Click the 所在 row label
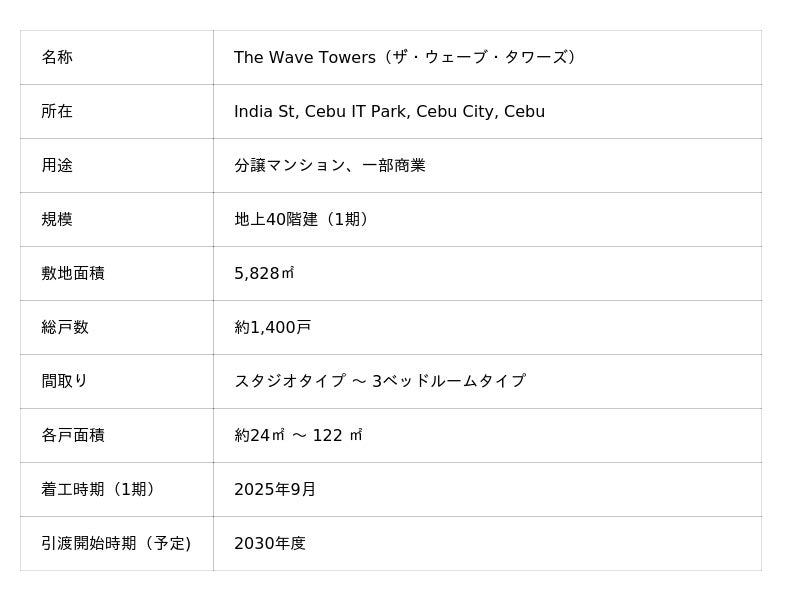Image resolution: width=800 pixels, height=601 pixels. (x=57, y=112)
